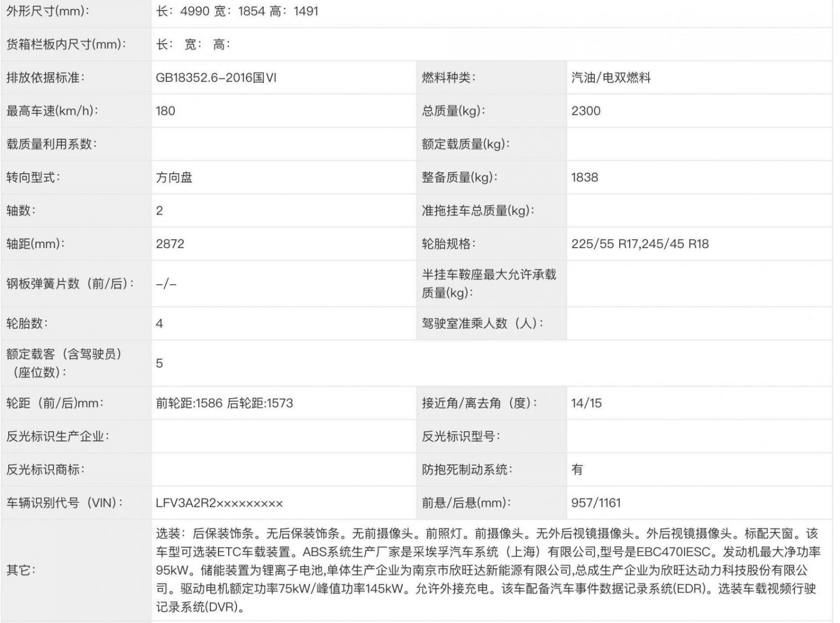
Task: Click the 其它 row label
Action: click(21, 570)
